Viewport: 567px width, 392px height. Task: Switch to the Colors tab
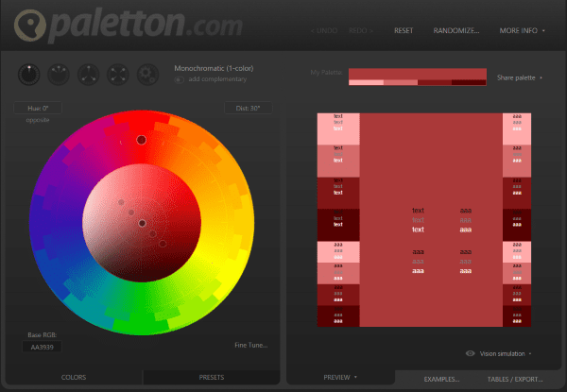coord(74,377)
